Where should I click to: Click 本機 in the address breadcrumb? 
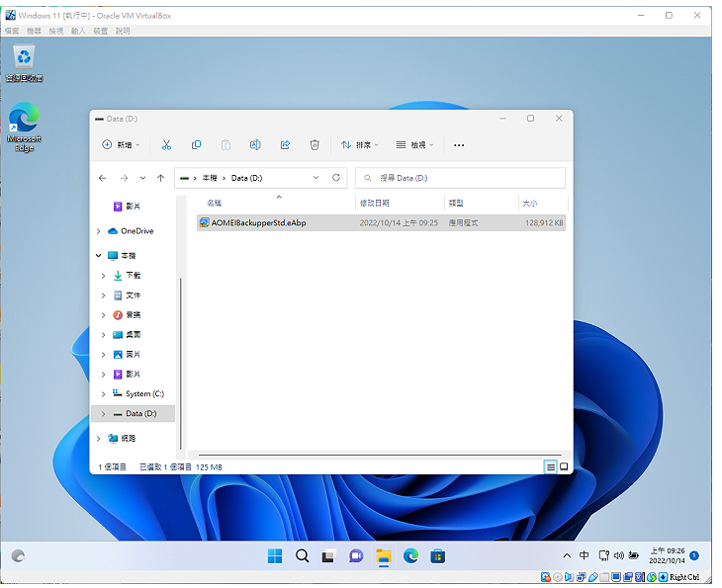click(210, 178)
